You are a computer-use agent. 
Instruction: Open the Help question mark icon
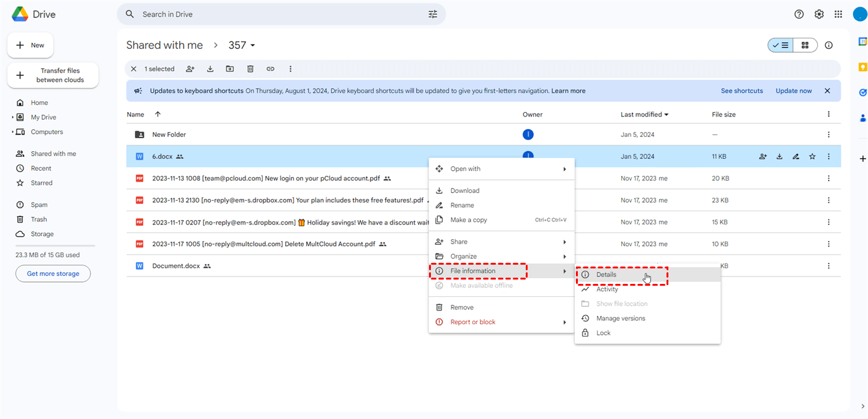point(799,14)
